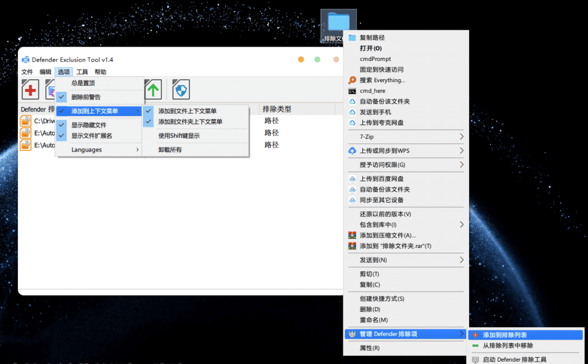Screen dimensions: 588x364
Task: Click the folder icon of the C:\Driv row
Action: 25,121
